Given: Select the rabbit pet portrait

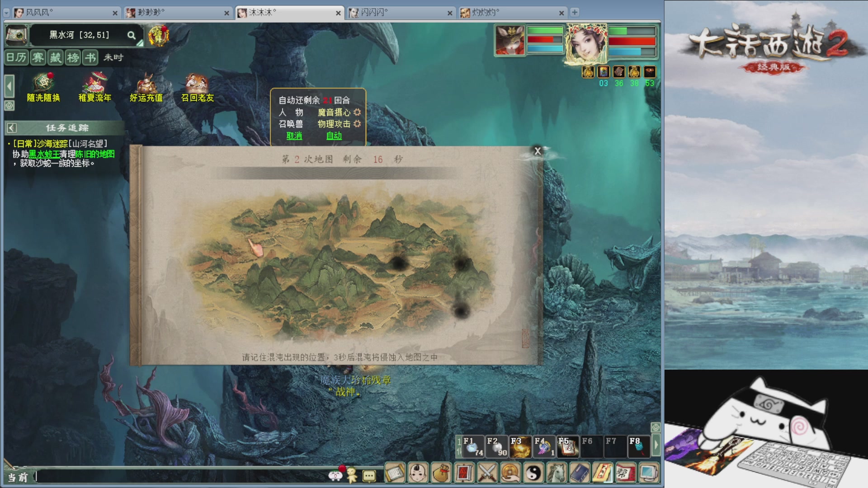Looking at the screenshot, I should [x=510, y=40].
